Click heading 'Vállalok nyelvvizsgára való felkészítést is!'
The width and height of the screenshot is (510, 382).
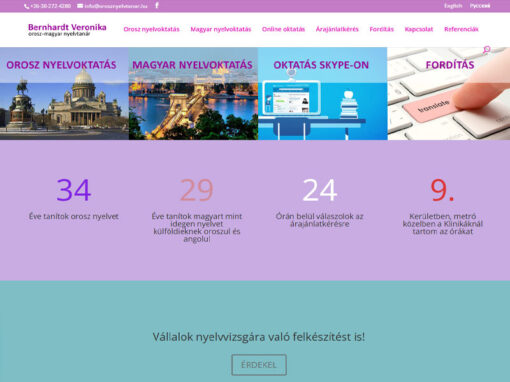[x=259, y=337]
